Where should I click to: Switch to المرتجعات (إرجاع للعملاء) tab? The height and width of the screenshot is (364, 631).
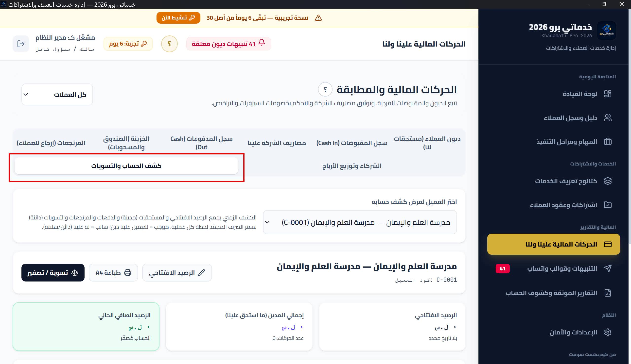point(51,143)
